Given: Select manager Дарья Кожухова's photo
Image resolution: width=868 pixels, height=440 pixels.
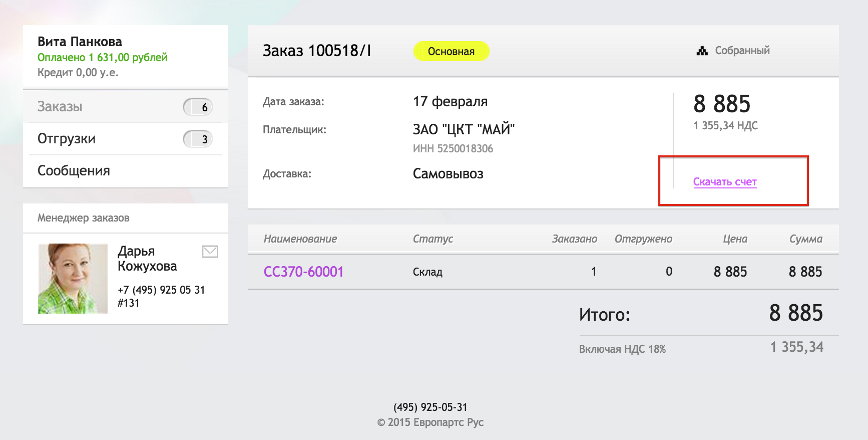Looking at the screenshot, I should point(73,279).
